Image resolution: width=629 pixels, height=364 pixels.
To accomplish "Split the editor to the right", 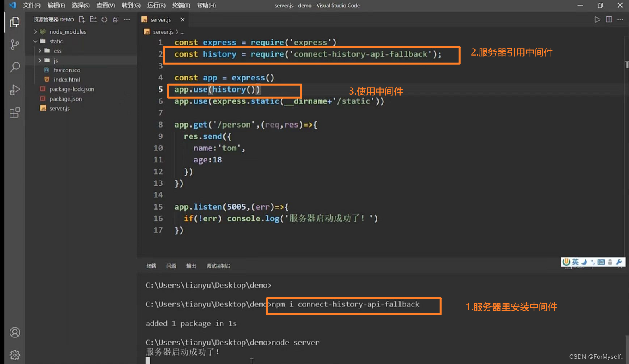I will tap(609, 19).
